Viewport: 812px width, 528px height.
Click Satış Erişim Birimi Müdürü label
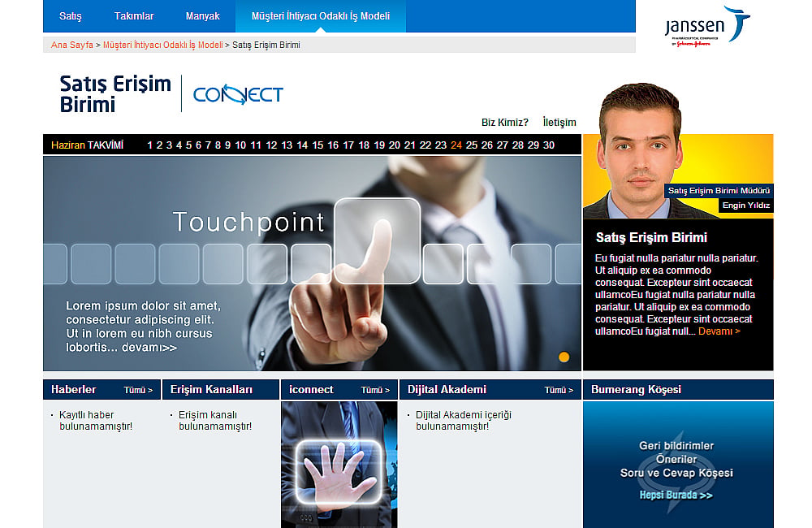pos(719,191)
